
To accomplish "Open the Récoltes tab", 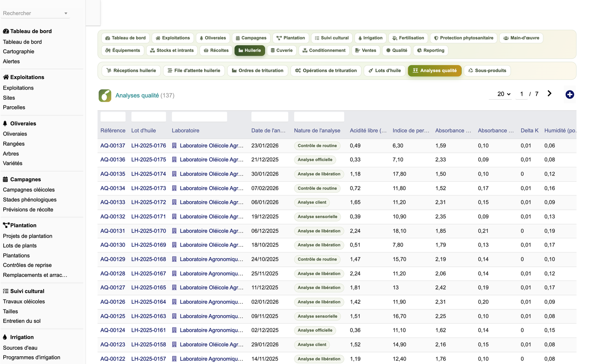I will pos(216,50).
